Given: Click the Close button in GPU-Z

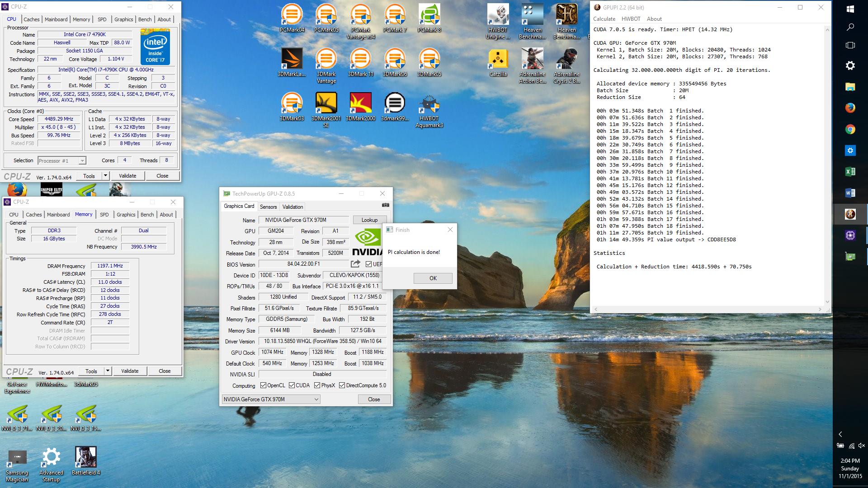Looking at the screenshot, I should (x=374, y=399).
